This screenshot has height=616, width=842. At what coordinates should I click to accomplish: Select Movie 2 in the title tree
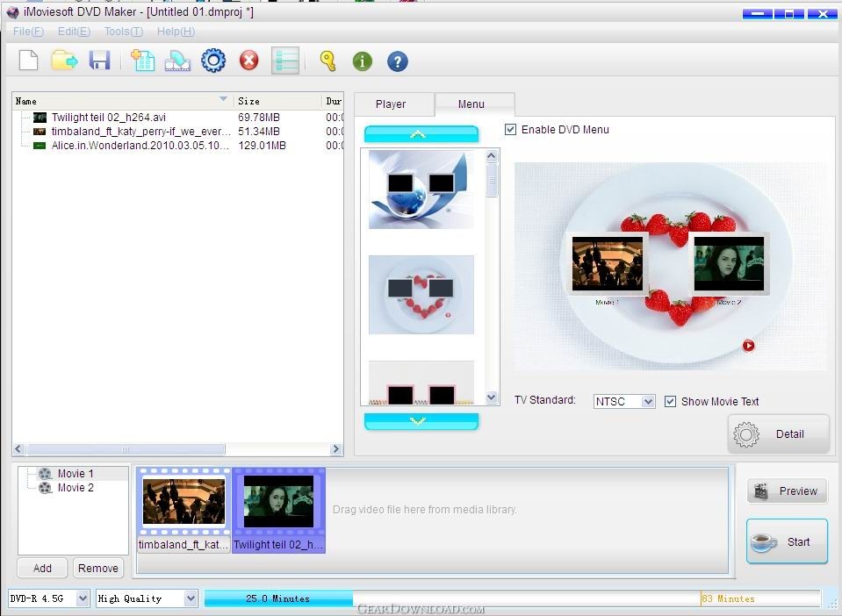[x=76, y=487]
